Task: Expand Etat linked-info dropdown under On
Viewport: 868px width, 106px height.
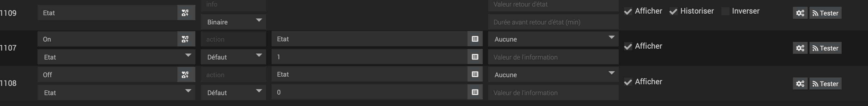Action: click(116, 57)
